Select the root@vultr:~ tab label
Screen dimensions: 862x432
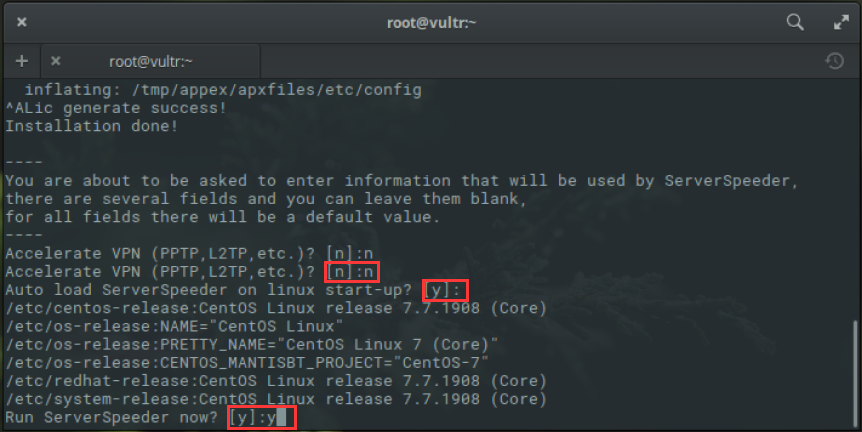pyautogui.click(x=151, y=62)
